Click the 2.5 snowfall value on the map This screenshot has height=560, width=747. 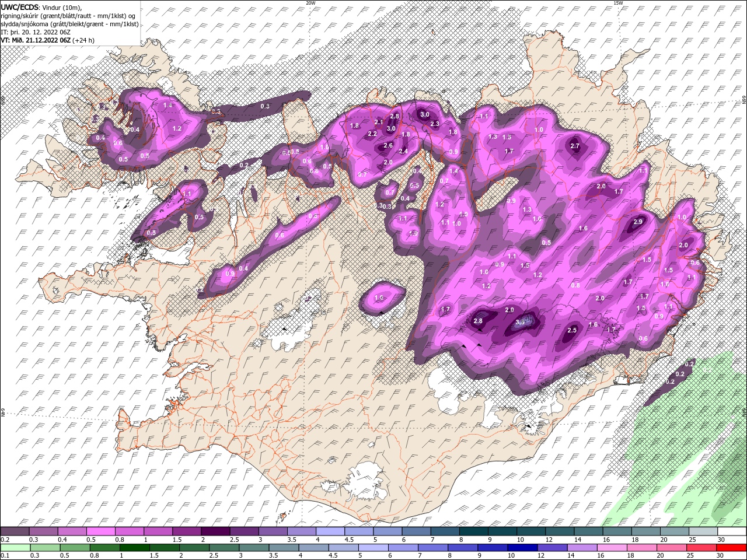572,330
